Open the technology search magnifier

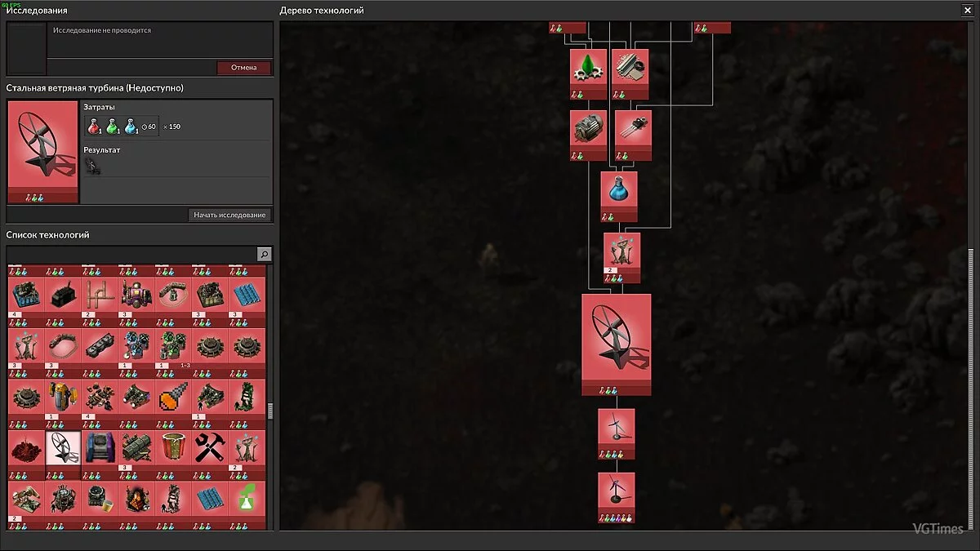(x=264, y=254)
